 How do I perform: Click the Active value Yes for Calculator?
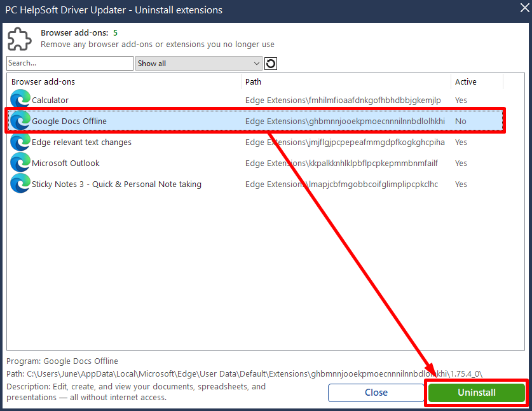461,100
